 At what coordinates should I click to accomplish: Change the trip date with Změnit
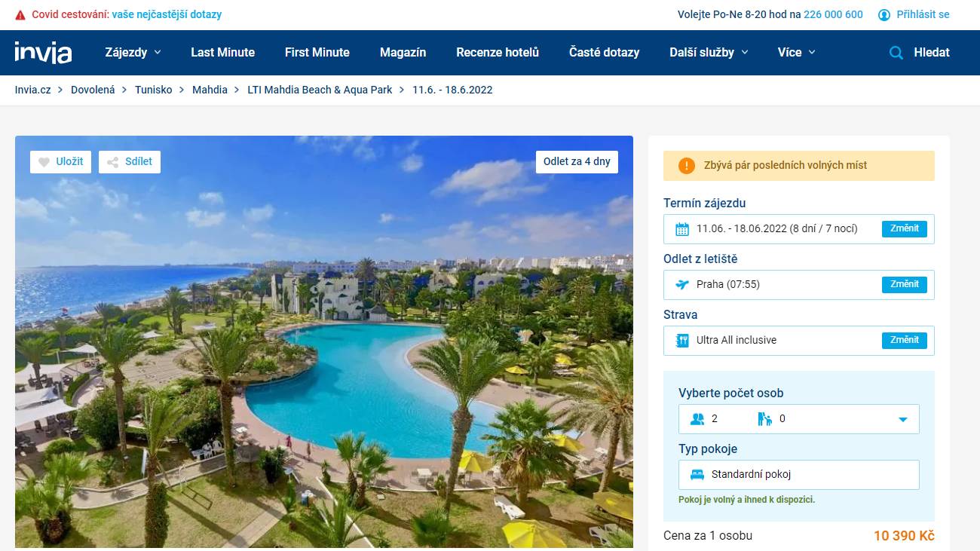point(904,229)
